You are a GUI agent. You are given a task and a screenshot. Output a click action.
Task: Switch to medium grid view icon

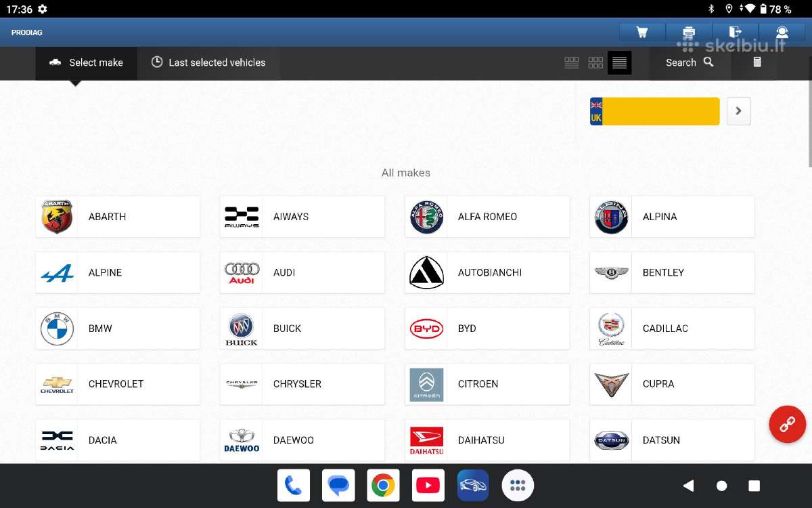(595, 62)
